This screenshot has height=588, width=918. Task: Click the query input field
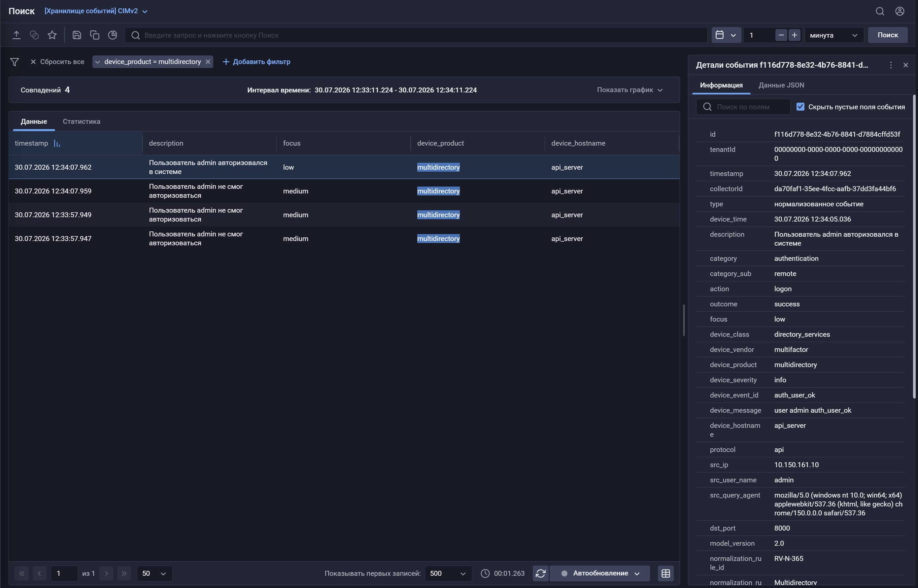(416, 35)
